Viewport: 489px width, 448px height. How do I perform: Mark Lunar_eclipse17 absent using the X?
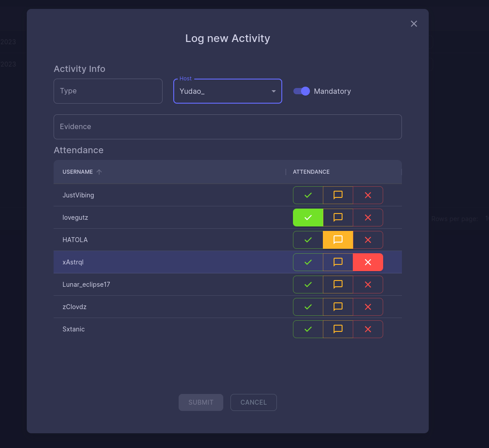pos(368,285)
